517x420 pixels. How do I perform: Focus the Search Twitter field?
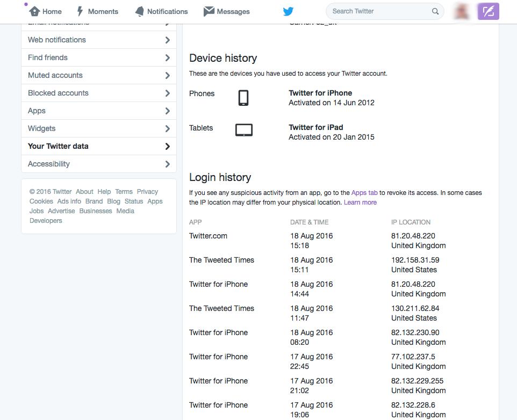coord(385,11)
